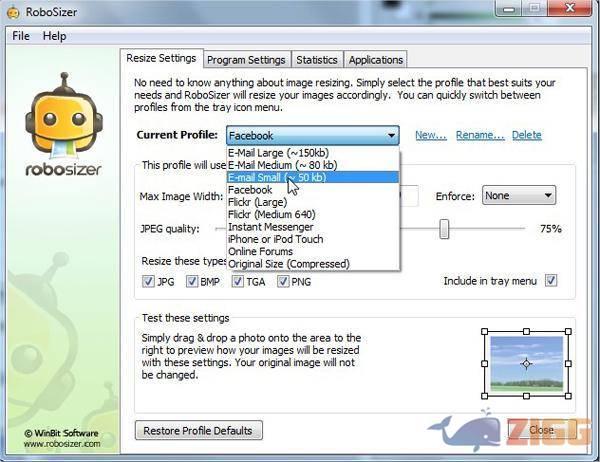Click the Rename... profile link
The width and height of the screenshot is (600, 462).
(x=480, y=135)
